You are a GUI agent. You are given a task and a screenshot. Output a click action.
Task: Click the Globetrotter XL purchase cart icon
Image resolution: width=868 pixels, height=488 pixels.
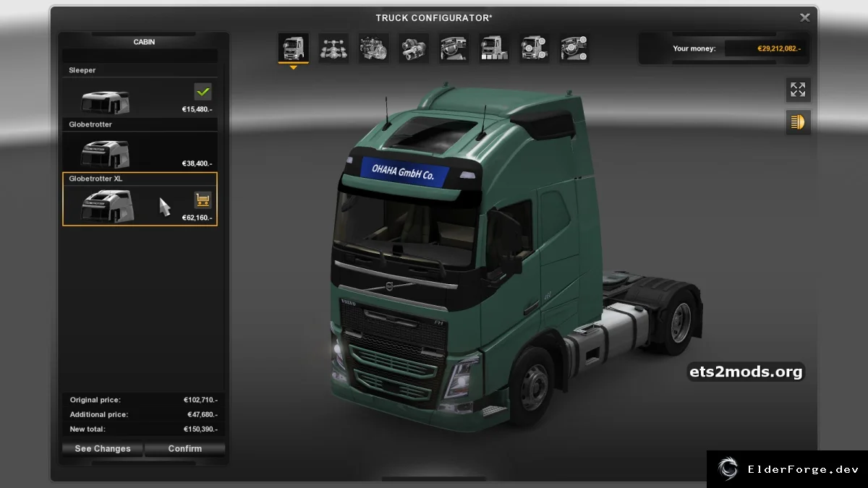[x=203, y=200]
